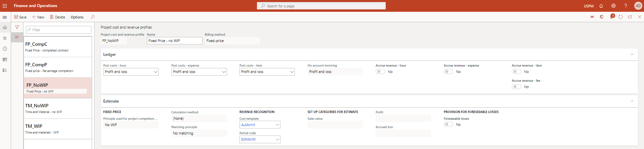Click the Delete button

pos(58,17)
